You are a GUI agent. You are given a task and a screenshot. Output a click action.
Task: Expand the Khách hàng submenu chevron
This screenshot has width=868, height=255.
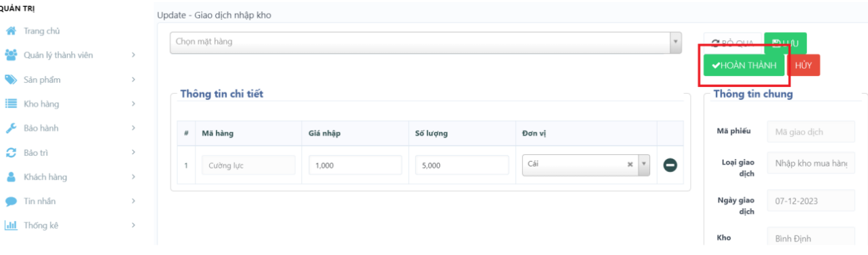coord(133,177)
